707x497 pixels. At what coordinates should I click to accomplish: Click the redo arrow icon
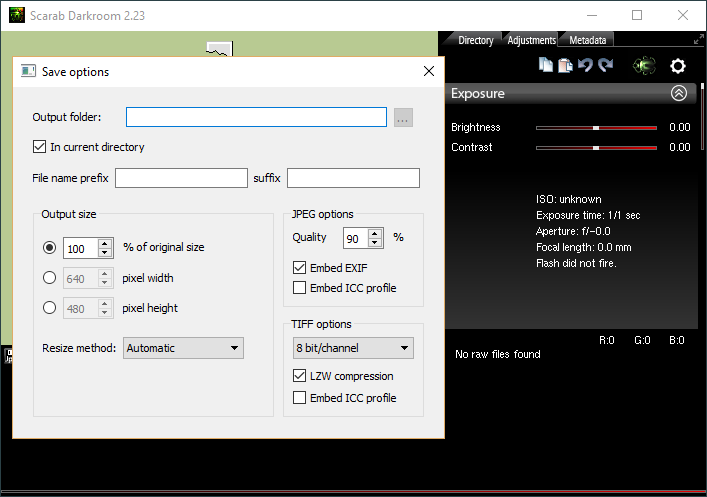[606, 65]
